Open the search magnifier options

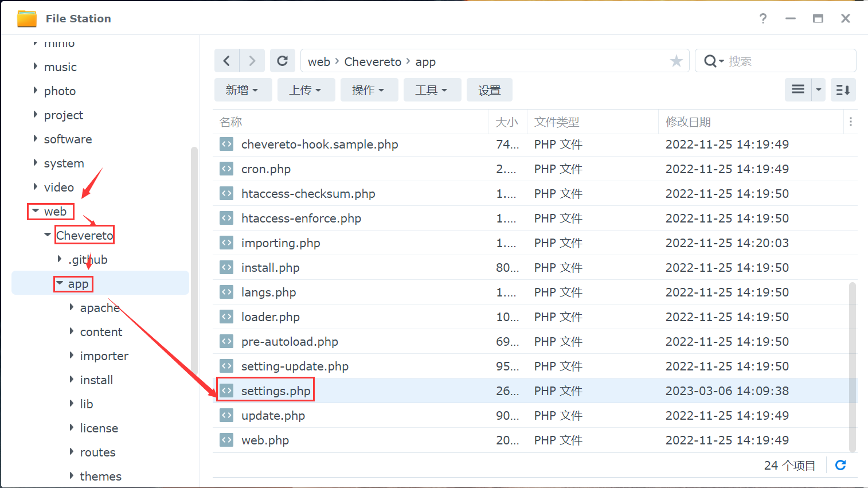714,61
